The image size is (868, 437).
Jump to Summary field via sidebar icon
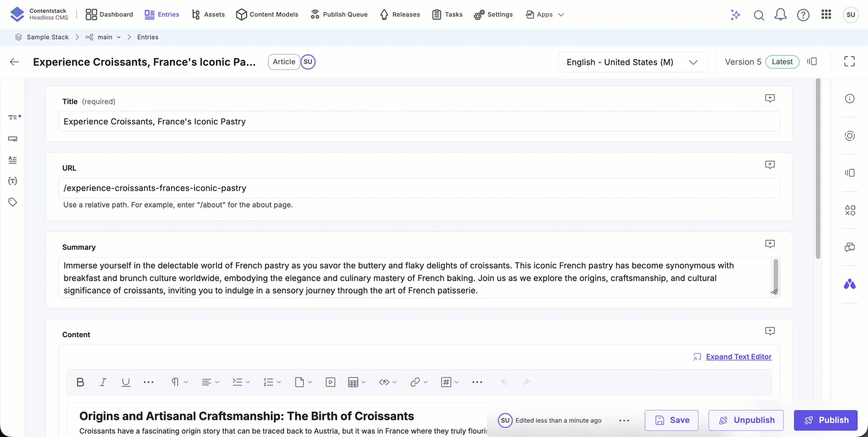point(13,159)
